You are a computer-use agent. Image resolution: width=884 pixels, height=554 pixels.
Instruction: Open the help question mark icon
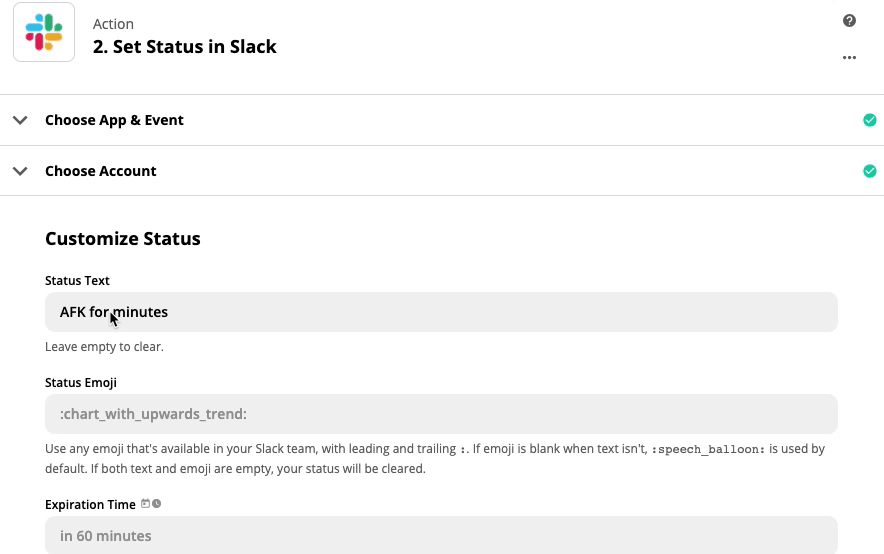coord(849,21)
